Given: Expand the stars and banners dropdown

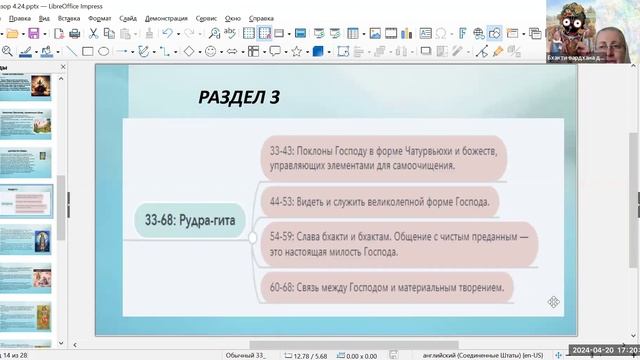Looking at the screenshot, I should [x=307, y=52].
